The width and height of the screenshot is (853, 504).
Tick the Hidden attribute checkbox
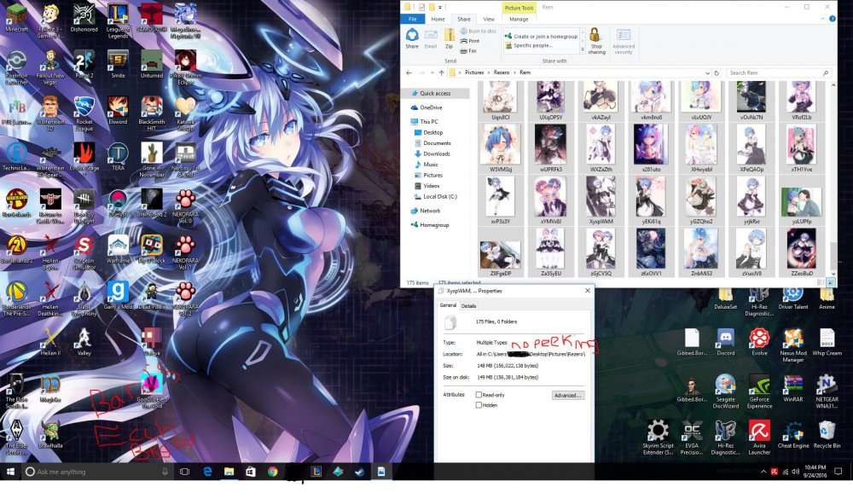pyautogui.click(x=479, y=405)
